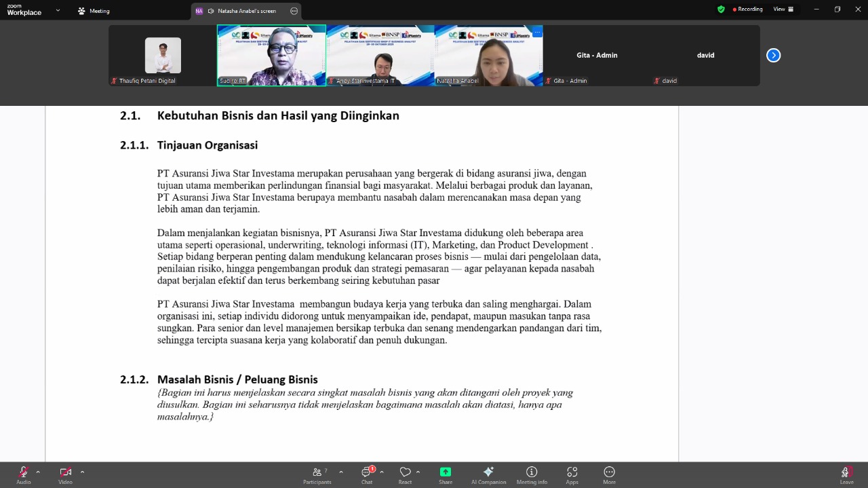This screenshot has width=868, height=488.
Task: Click the green Share screen button
Action: 446,473
